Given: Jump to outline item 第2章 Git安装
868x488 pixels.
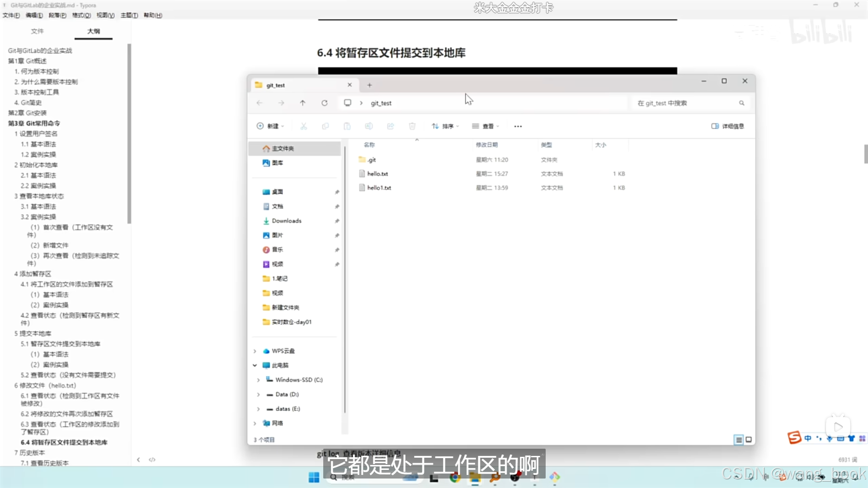Looking at the screenshot, I should 27,113.
